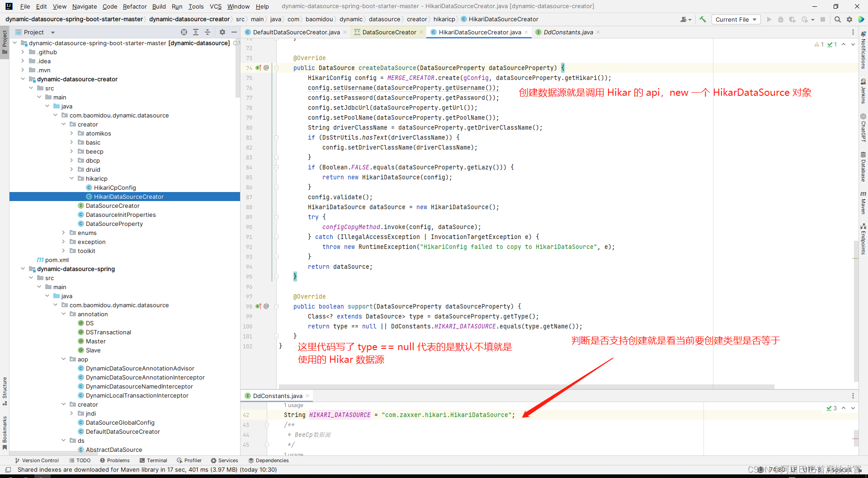The height and width of the screenshot is (478, 868).
Task: Open the Current File run configuration dropdown
Action: point(736,19)
